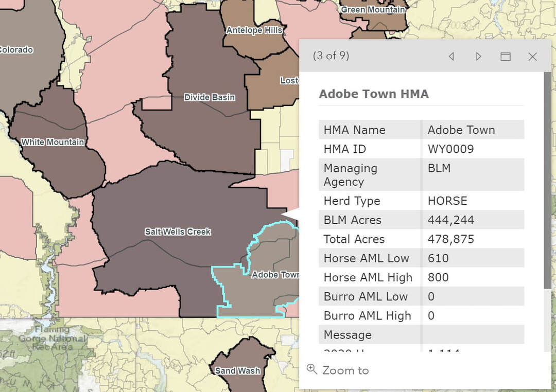556x392 pixels.
Task: Go to next feature in popup
Action: (x=478, y=57)
